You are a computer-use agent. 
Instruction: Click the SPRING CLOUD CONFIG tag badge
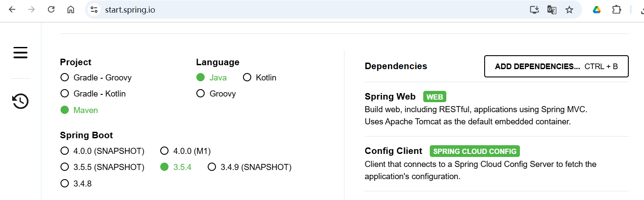475,151
